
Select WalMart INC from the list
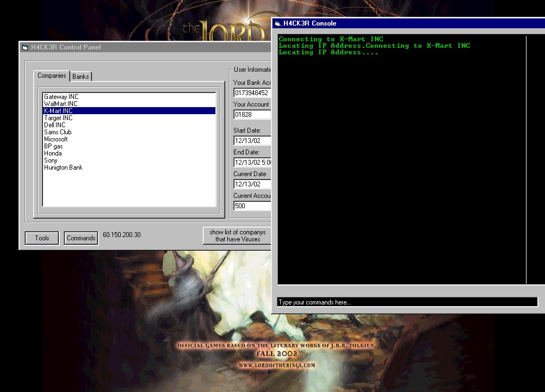coord(60,104)
